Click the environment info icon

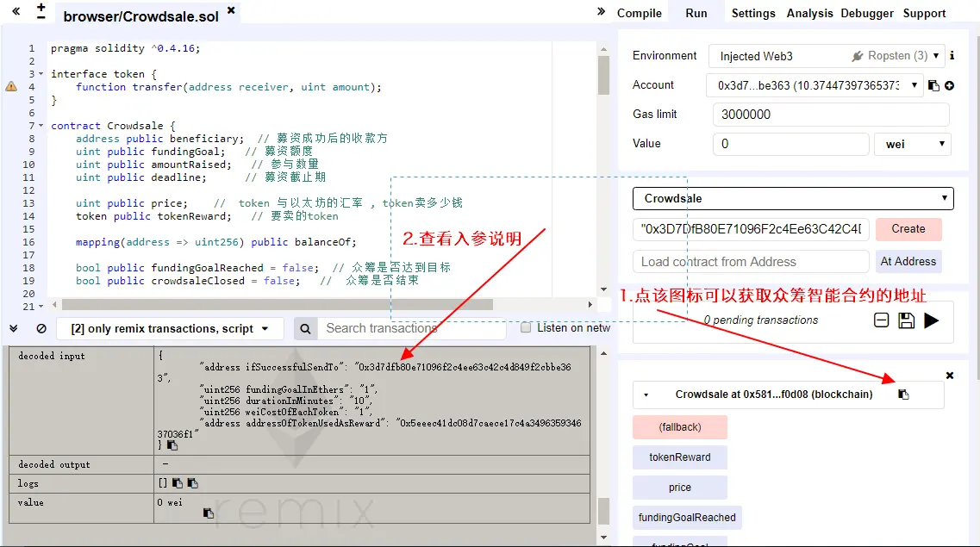coord(952,56)
